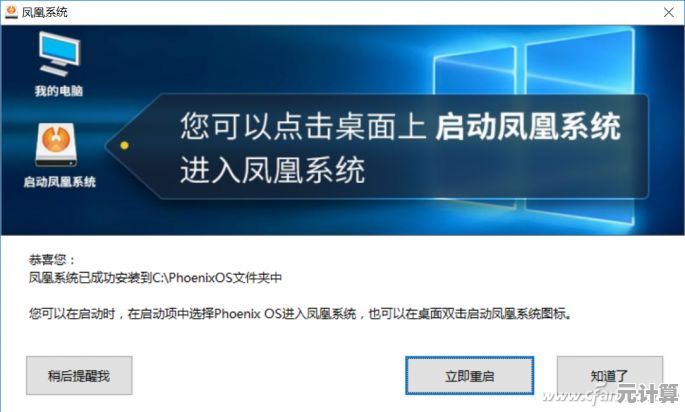Restart now with the 立即重启 button

coord(470,376)
